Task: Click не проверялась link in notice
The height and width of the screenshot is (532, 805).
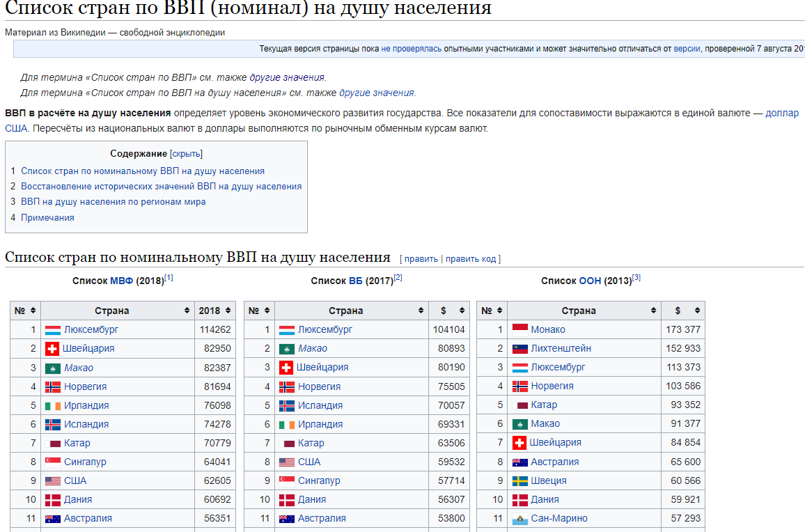Action: 412,49
